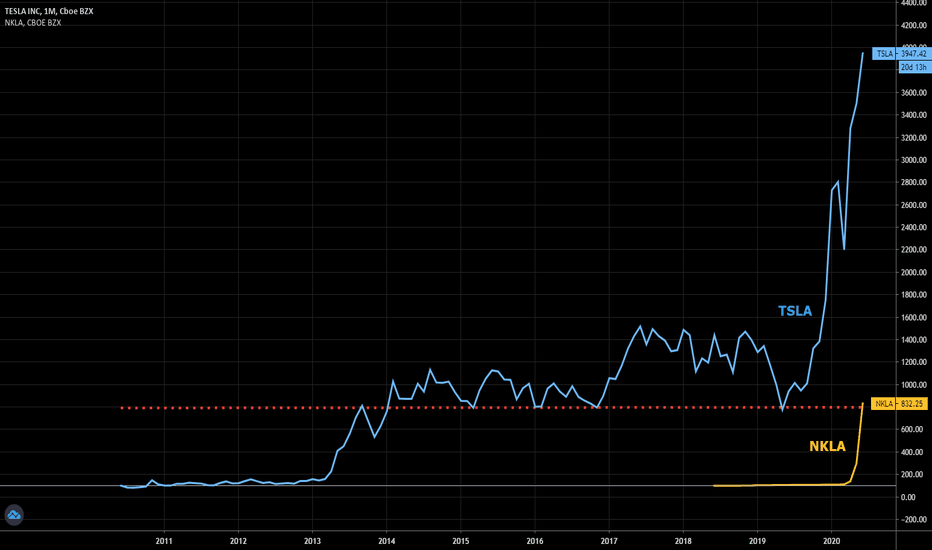This screenshot has width=932, height=550.
Task: Click the NKLA, CBOE BZX legend text
Action: 33,23
